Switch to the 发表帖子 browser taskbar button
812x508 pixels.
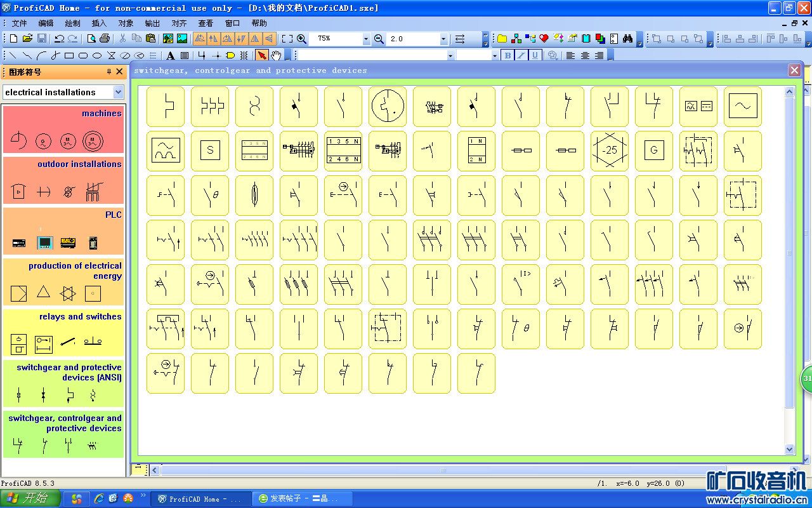[x=302, y=499]
